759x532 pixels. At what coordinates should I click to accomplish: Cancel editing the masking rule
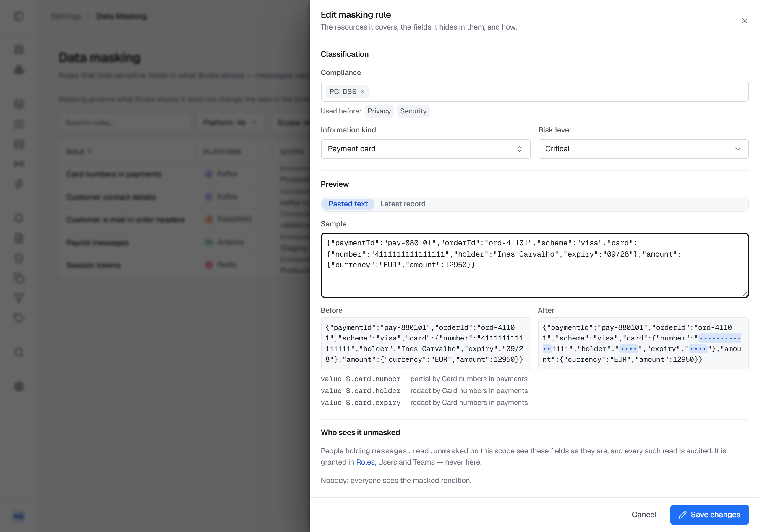point(644,515)
